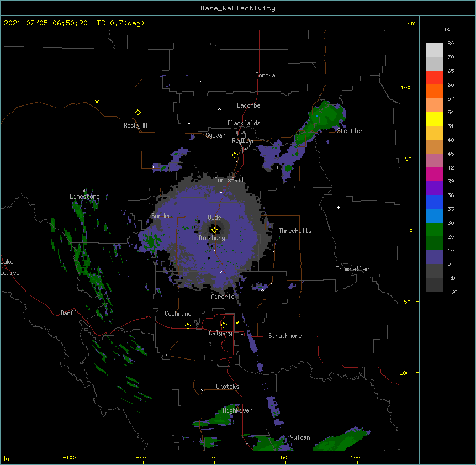The image size is (476, 465).
Task: Click the RockyMH label
Action: click(135, 125)
